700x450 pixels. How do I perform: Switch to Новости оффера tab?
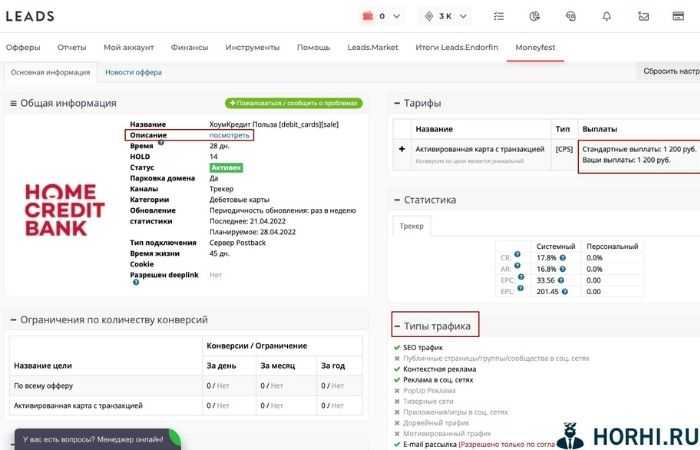(x=133, y=72)
